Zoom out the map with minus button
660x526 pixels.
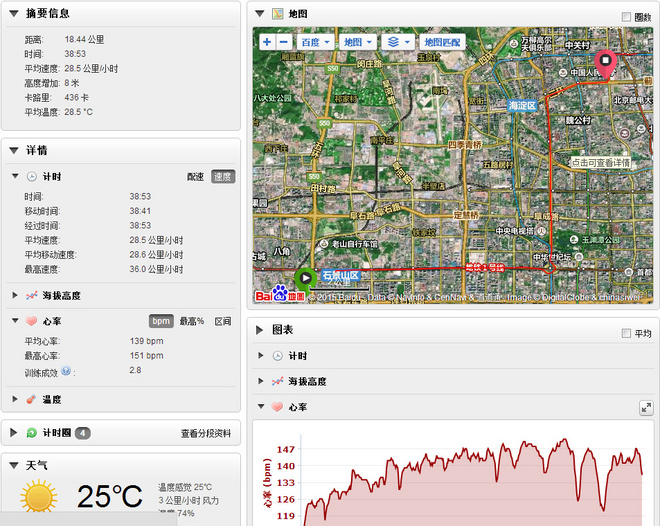point(284,42)
